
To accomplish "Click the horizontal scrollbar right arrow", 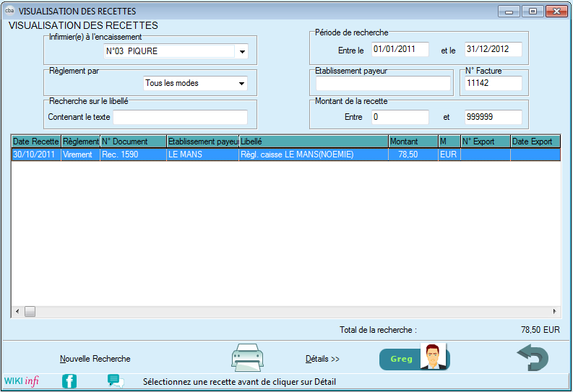I will [x=555, y=311].
